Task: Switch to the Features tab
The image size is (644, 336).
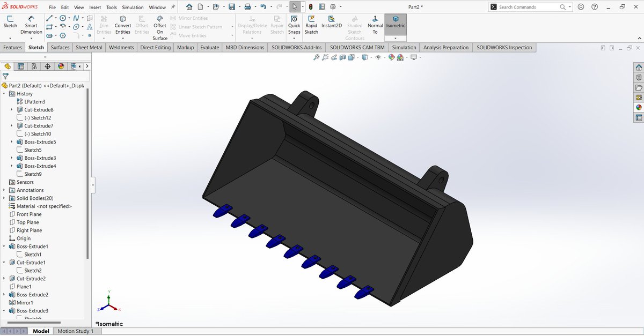Action: (x=12, y=48)
